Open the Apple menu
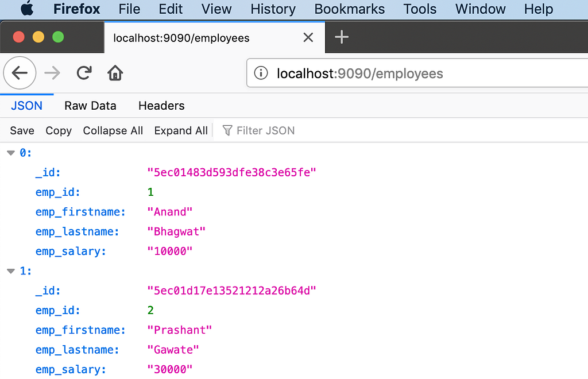 [27, 9]
